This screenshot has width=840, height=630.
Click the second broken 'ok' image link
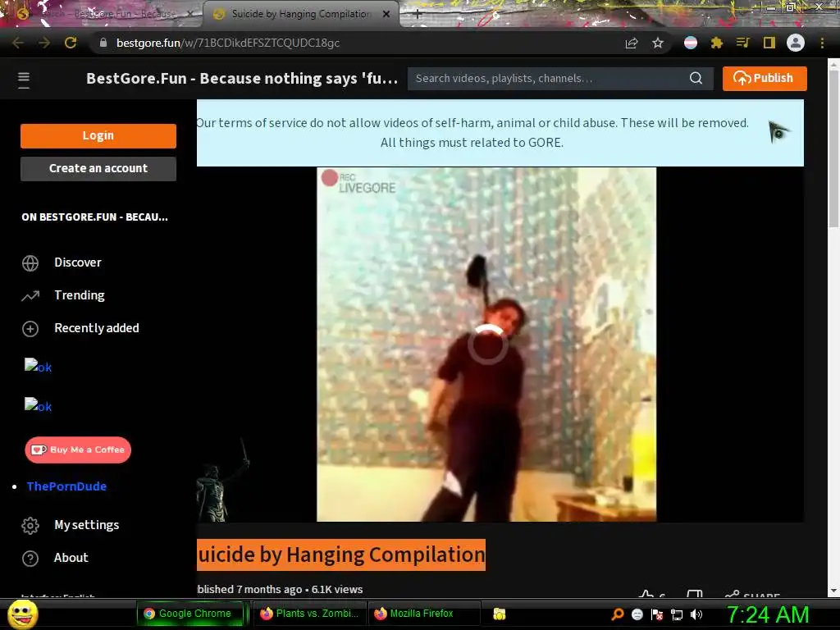[x=38, y=405]
